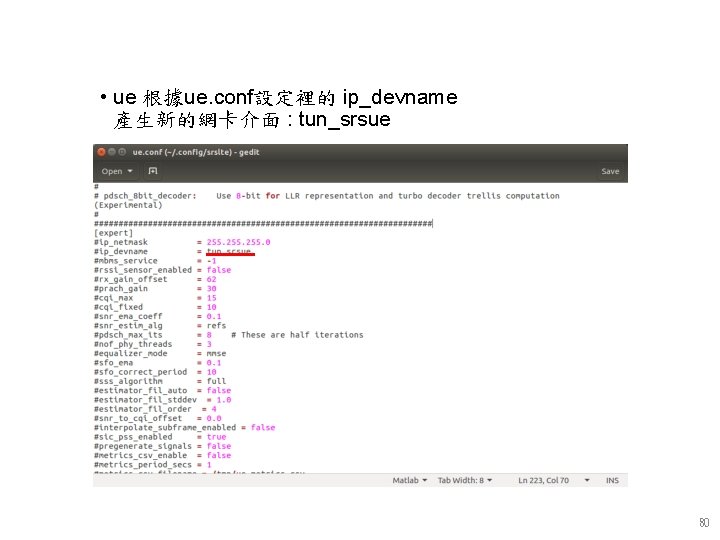Maximize the gedit window
Screen dimensions: 720x540
point(122,152)
